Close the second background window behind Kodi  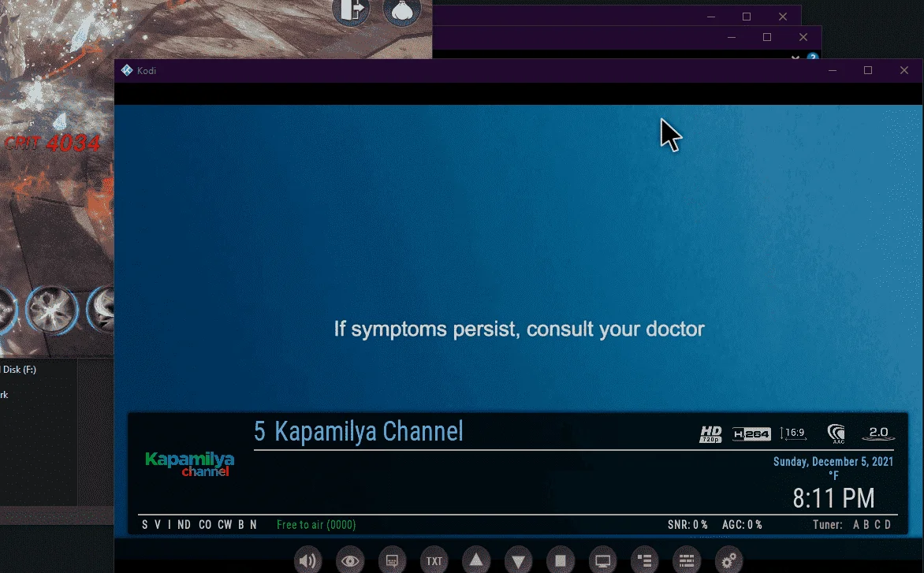pyautogui.click(x=803, y=37)
